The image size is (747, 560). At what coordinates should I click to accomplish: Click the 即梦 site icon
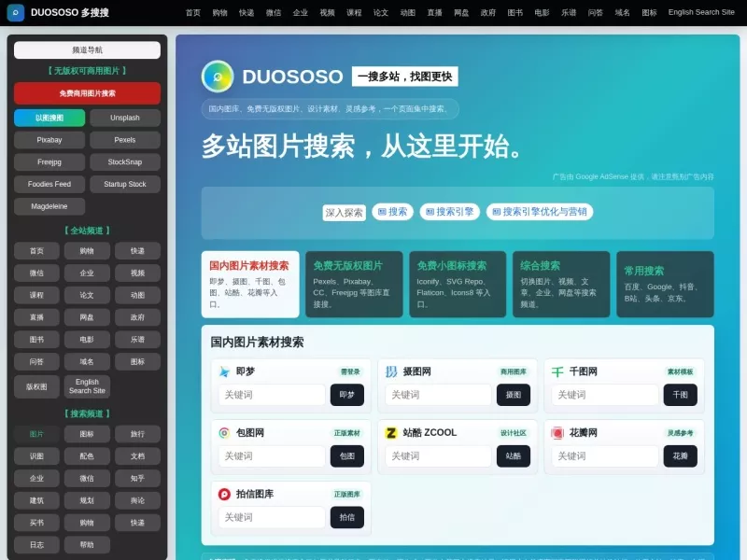point(224,371)
